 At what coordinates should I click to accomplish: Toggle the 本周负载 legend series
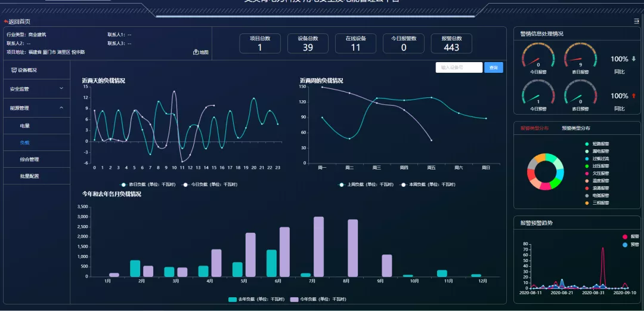point(427,184)
